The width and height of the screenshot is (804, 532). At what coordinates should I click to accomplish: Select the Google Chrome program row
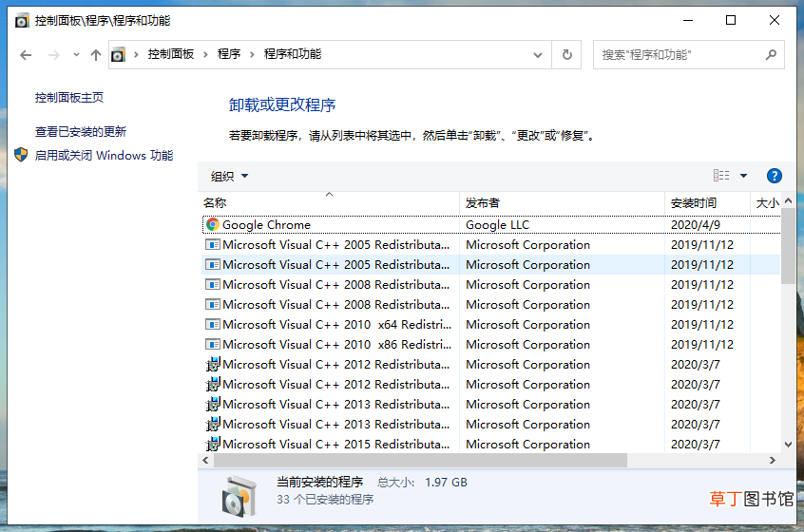(x=491, y=224)
